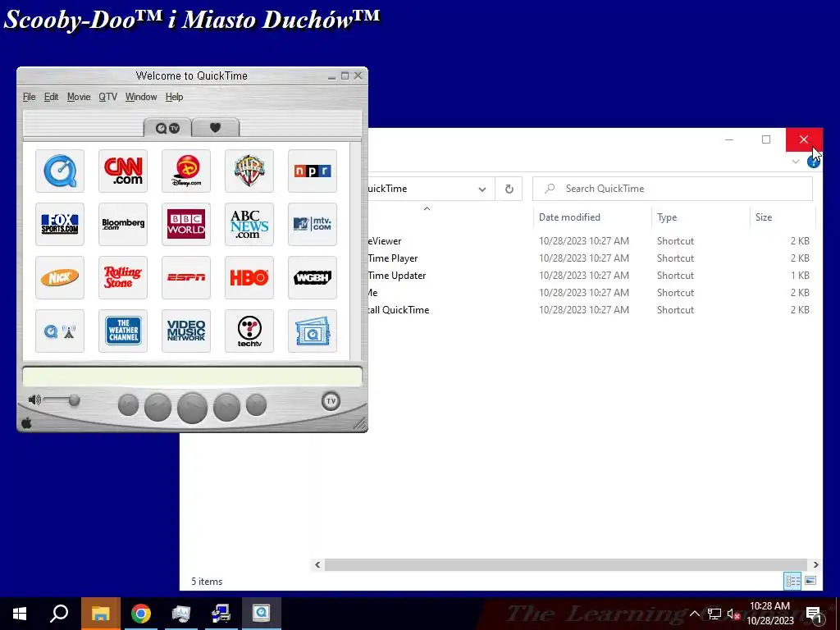Click the Search QuickTime field
The width and height of the screenshot is (840, 630).
click(x=673, y=189)
